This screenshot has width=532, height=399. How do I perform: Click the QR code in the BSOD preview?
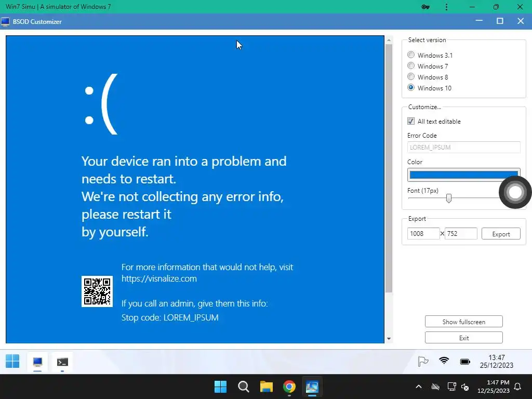tap(97, 291)
